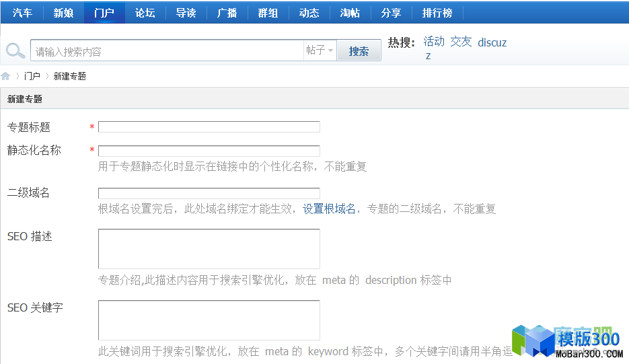Focus the 静态化名称 input field
Screen dimensions: 629x364
pos(209,151)
